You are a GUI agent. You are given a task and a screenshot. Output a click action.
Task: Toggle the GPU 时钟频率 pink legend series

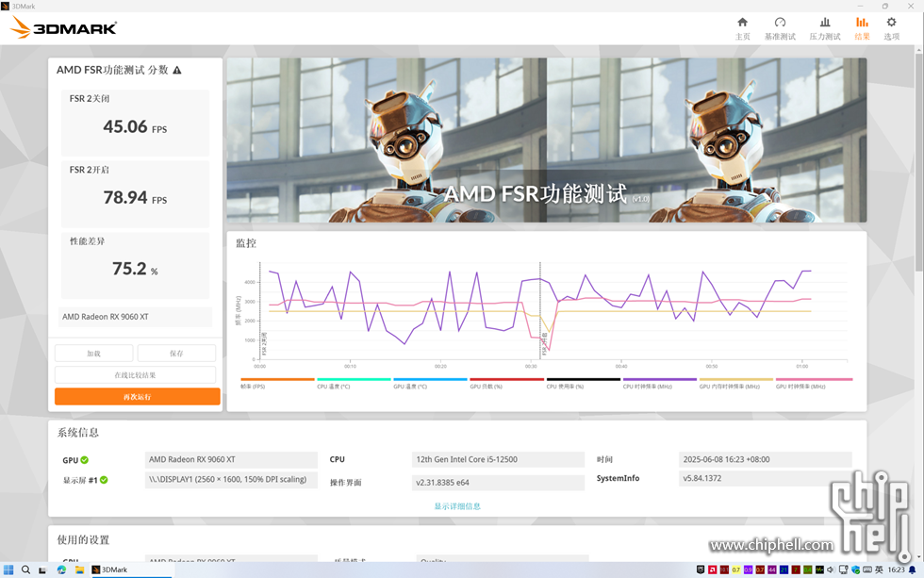pyautogui.click(x=814, y=383)
